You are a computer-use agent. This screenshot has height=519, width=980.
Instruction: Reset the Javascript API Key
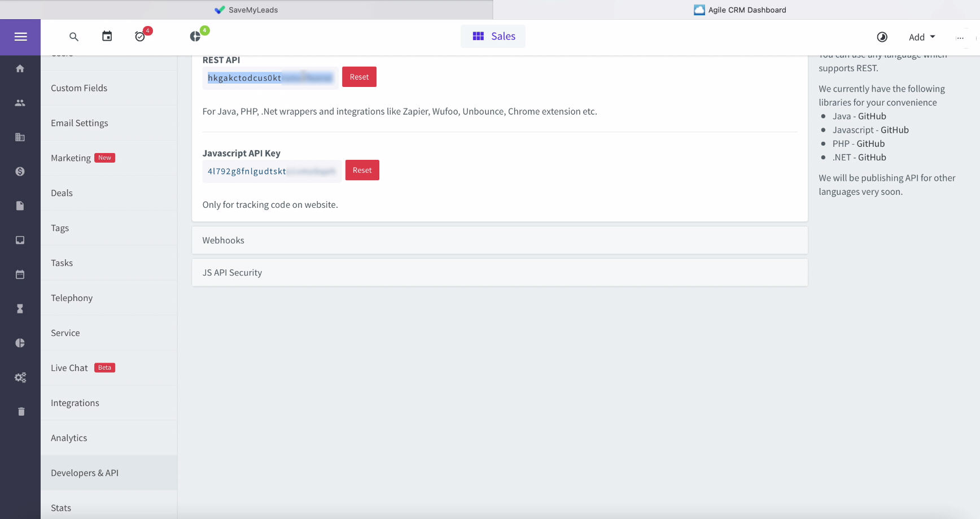362,170
